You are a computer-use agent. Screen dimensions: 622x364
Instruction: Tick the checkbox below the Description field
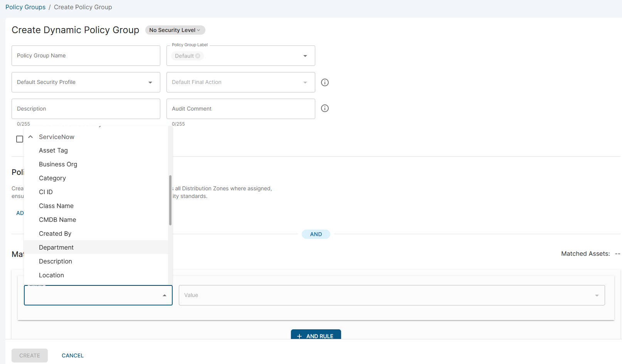click(x=20, y=139)
